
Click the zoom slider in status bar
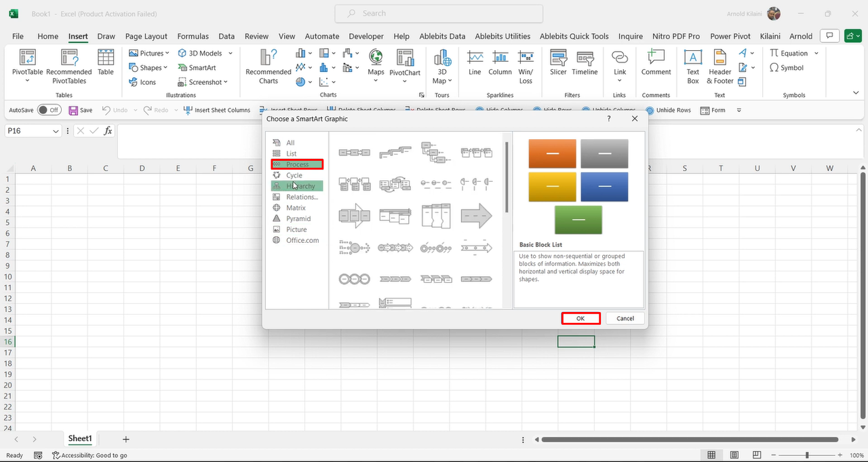click(x=807, y=455)
